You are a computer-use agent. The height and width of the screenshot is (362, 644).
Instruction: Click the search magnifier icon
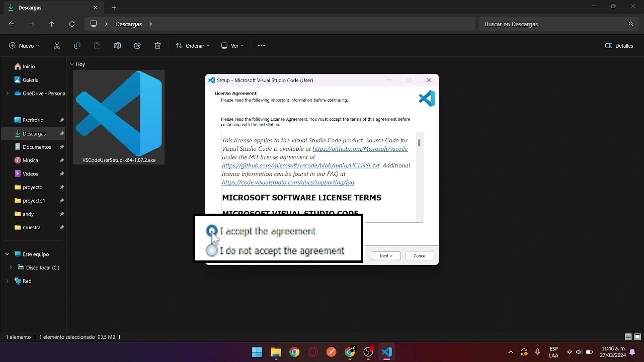pyautogui.click(x=631, y=24)
